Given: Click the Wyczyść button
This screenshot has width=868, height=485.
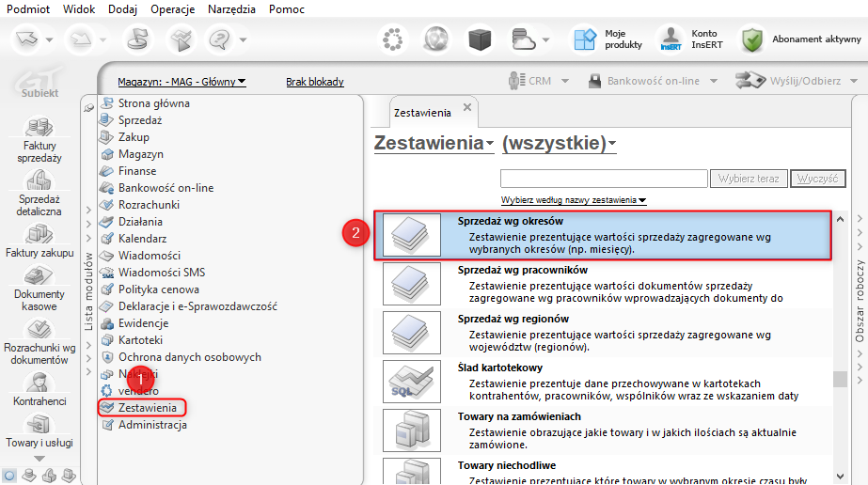Looking at the screenshot, I should coord(817,179).
